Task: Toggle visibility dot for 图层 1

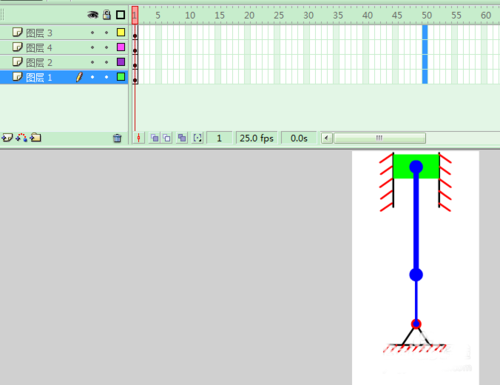Action: (92, 77)
